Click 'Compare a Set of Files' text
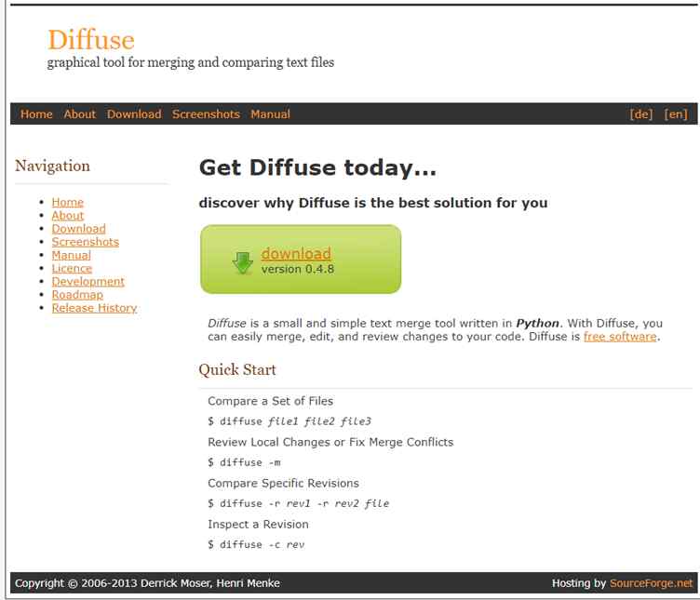This screenshot has width=700, height=600. (271, 401)
